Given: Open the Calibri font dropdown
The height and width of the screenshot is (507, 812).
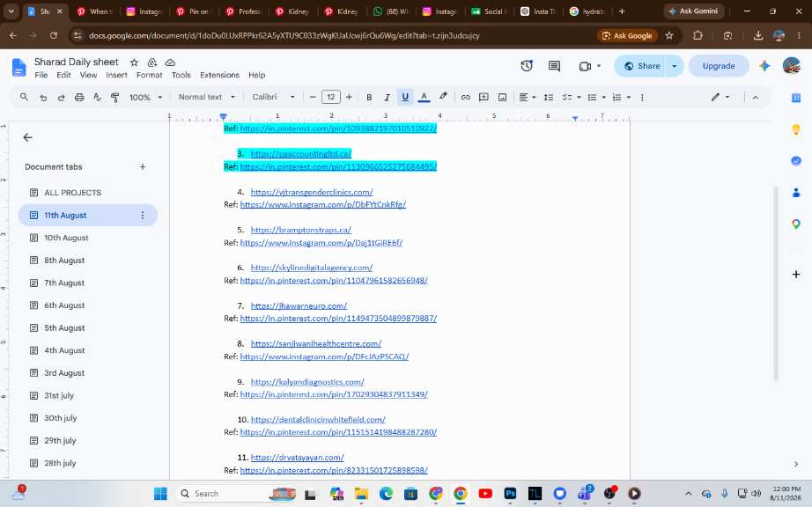Looking at the screenshot, I should point(273,97).
